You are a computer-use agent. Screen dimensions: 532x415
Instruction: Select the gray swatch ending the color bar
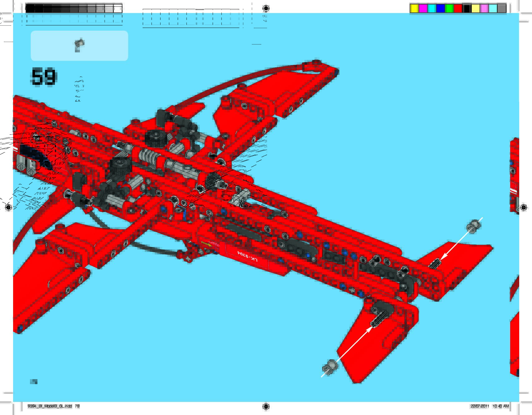(501, 8)
